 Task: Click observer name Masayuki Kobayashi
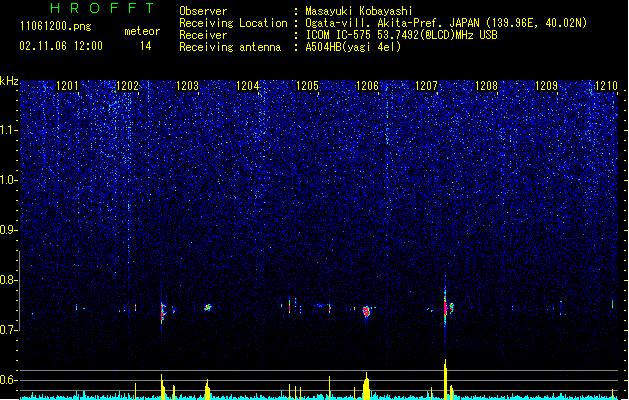click(359, 11)
